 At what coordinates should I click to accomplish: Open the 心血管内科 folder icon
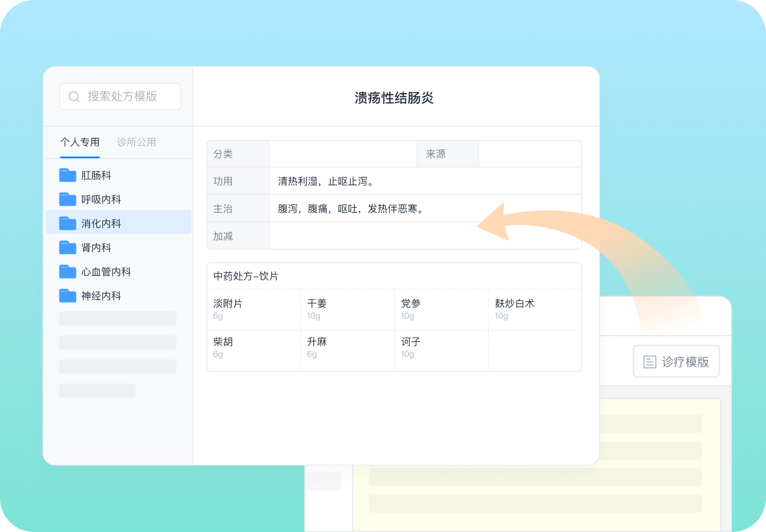(68, 271)
